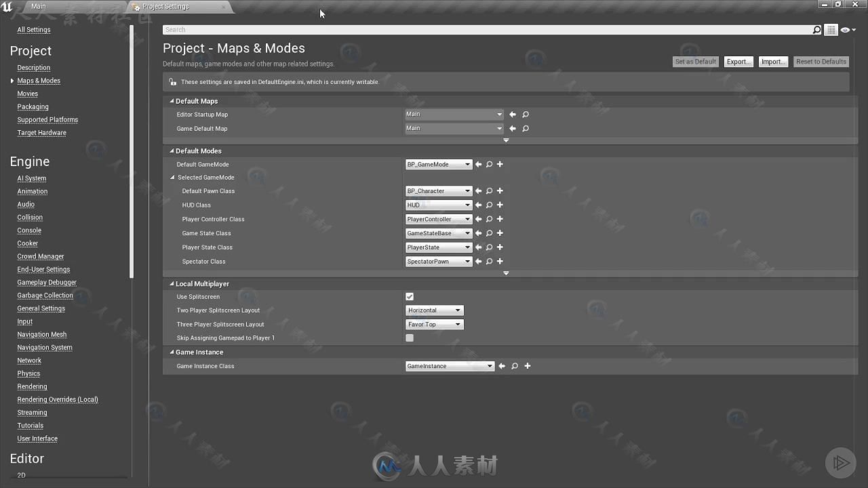
Task: Create new Player Controller Class blueprint
Action: point(500,220)
